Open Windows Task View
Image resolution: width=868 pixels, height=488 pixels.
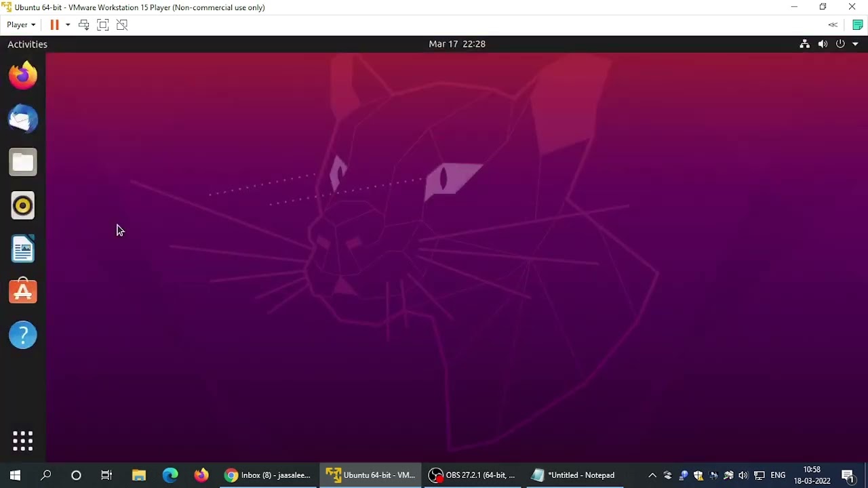106,475
